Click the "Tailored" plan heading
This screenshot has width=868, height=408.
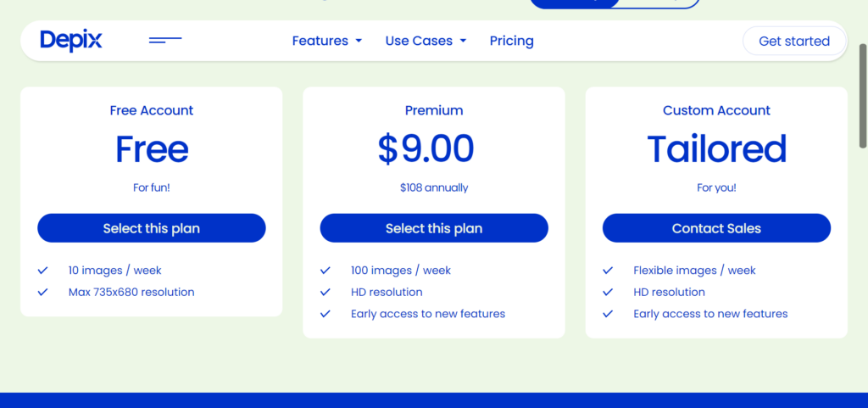pyautogui.click(x=716, y=149)
